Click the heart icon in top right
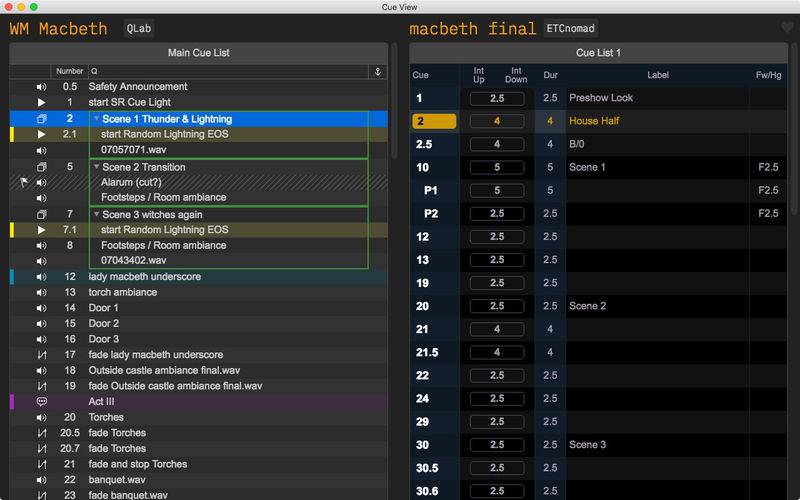The height and width of the screenshot is (500, 800). coord(787,28)
